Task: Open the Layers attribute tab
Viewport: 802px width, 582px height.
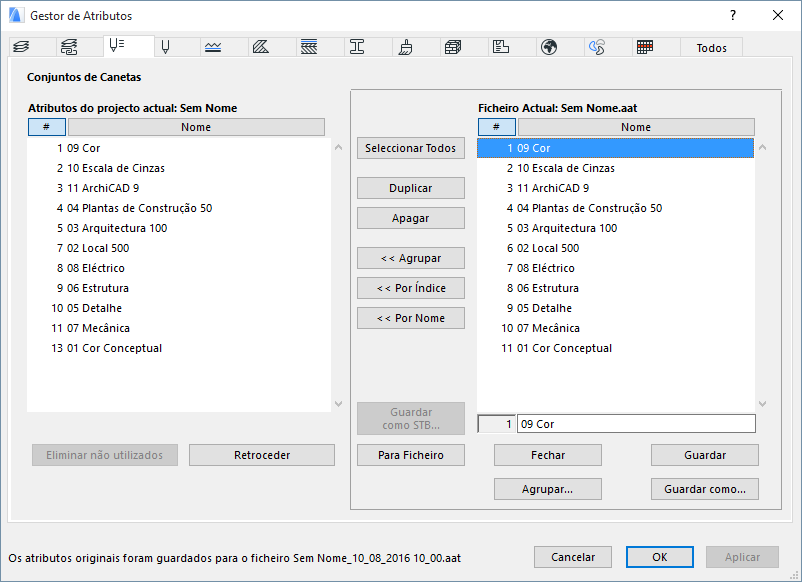Action: (x=21, y=47)
